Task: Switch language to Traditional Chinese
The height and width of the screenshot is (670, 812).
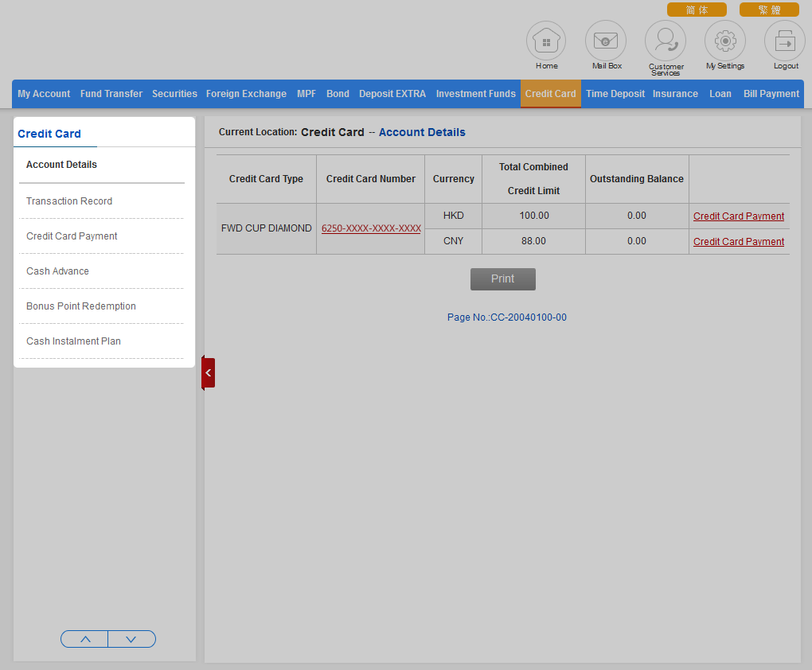Action: 769,10
